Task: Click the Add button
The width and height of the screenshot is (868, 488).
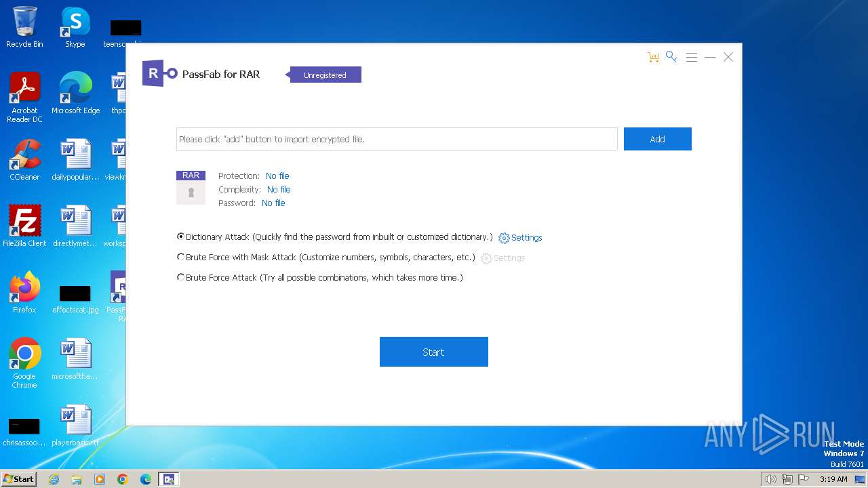Action: coord(658,139)
